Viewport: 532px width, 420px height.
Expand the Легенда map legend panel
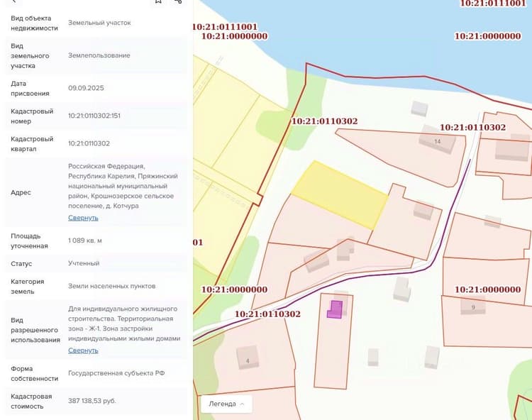coord(226,404)
